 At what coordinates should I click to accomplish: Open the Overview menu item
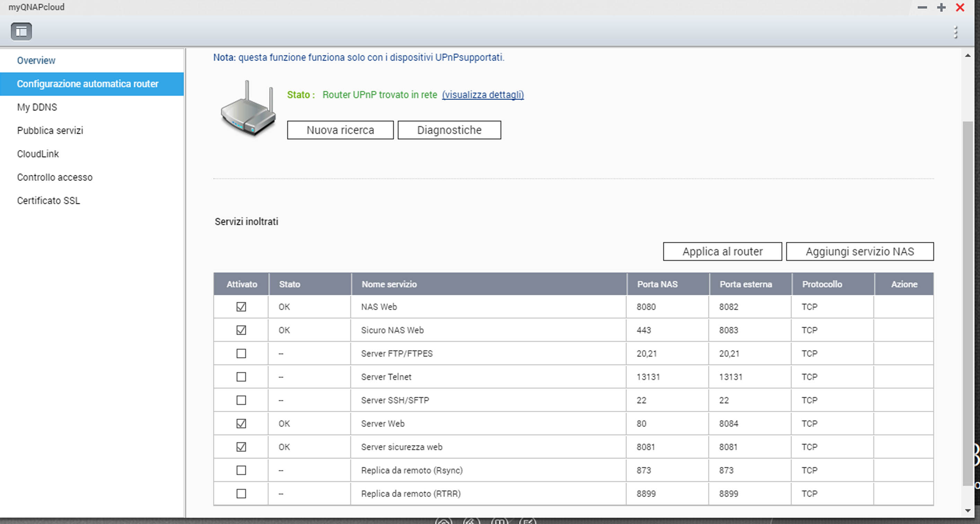pyautogui.click(x=36, y=61)
